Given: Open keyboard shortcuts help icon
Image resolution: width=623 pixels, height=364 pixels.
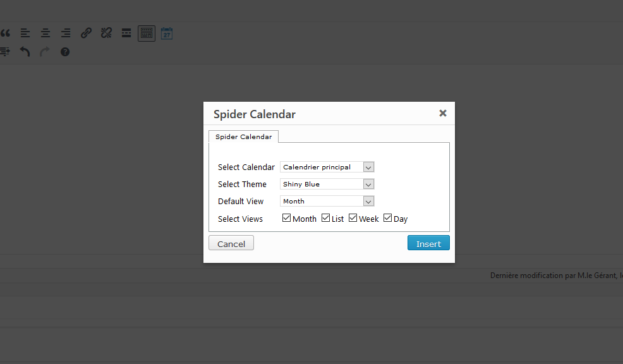Looking at the screenshot, I should pyautogui.click(x=65, y=52).
